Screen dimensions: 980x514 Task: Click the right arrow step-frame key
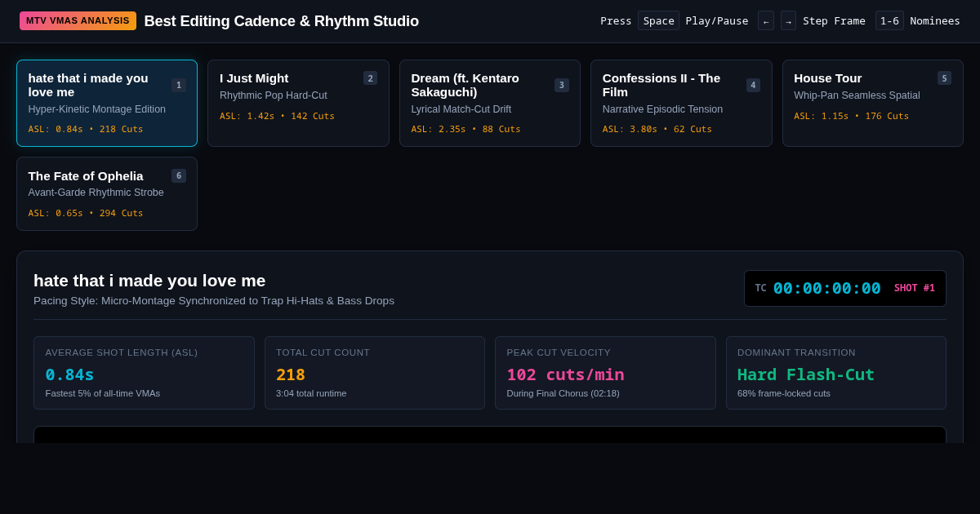click(788, 20)
